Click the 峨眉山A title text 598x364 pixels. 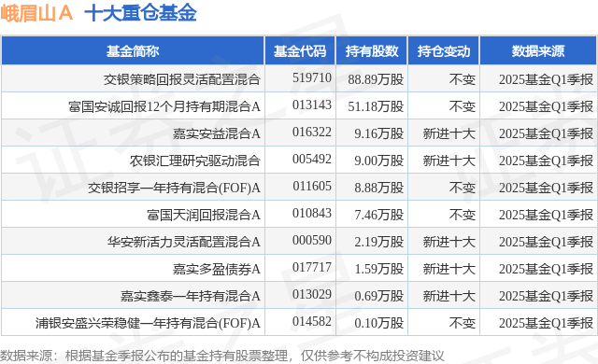point(36,13)
